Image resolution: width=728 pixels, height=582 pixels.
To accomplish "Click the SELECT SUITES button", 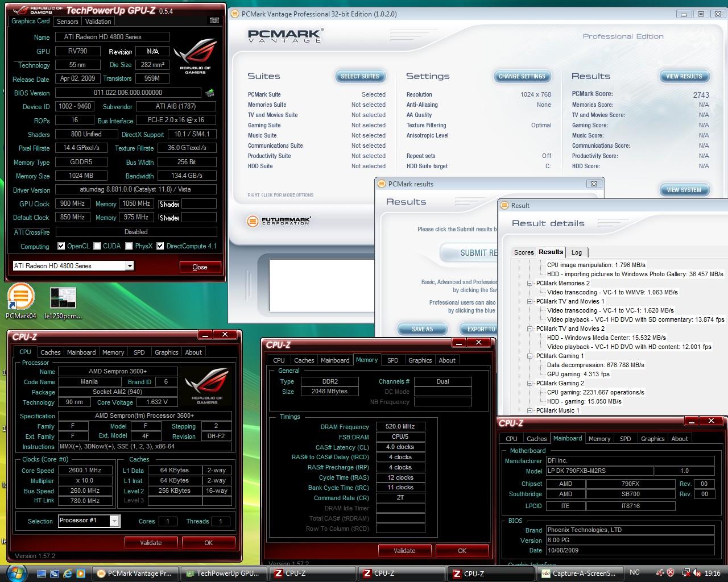I will [x=360, y=76].
